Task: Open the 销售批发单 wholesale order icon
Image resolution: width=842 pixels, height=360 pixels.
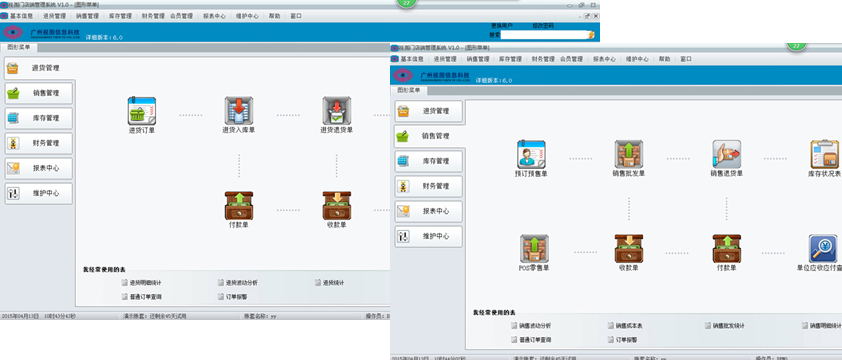Action: (x=629, y=154)
